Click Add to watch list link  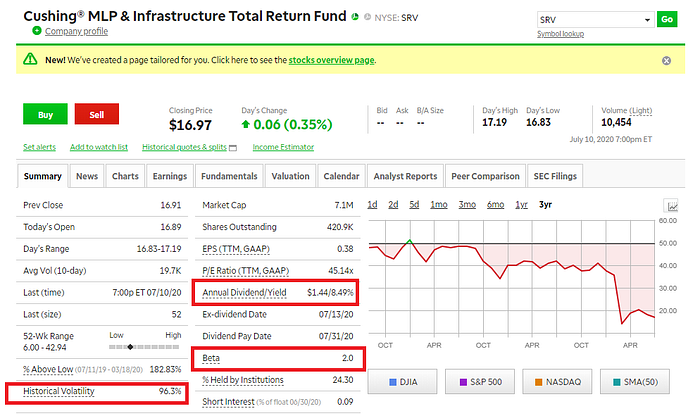coord(99,147)
